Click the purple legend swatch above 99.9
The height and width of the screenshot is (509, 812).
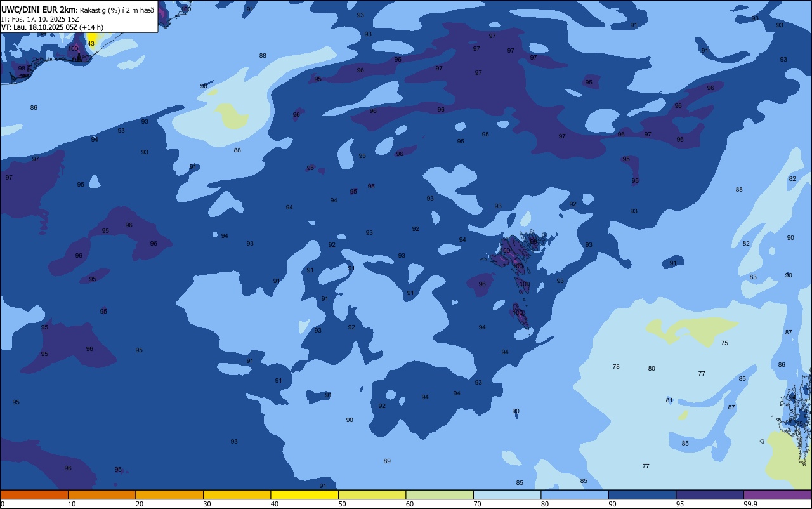click(x=778, y=494)
